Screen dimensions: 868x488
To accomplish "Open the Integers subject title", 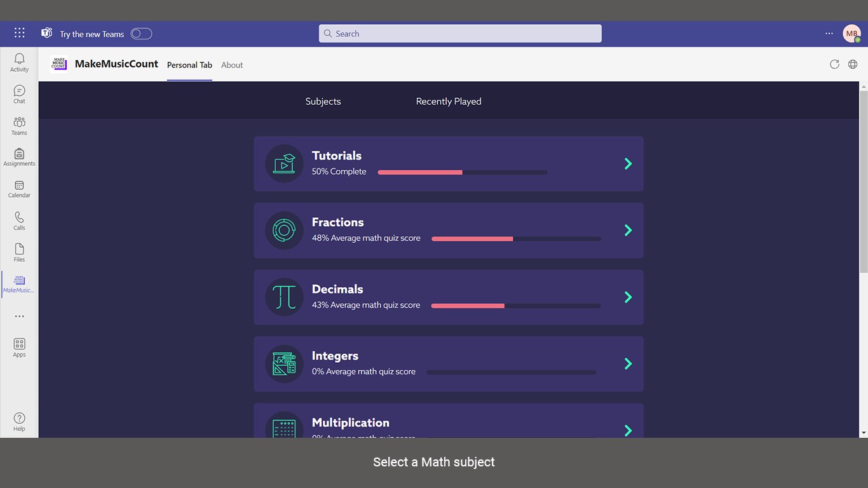I will click(335, 356).
